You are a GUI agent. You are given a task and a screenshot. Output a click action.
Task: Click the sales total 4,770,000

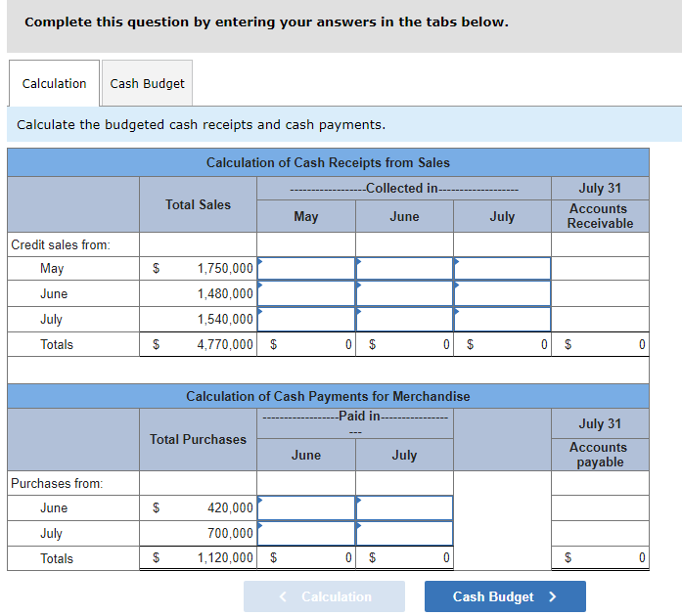point(225,344)
